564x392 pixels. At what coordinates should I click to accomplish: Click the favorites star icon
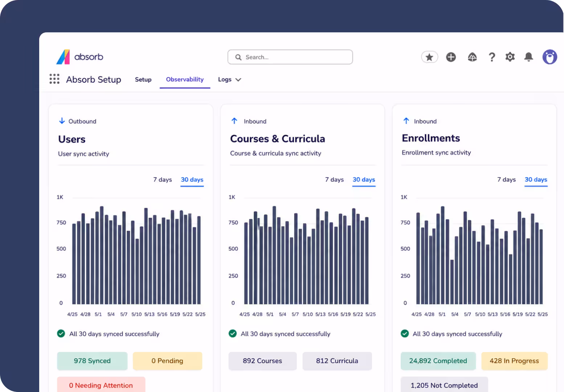coord(429,57)
